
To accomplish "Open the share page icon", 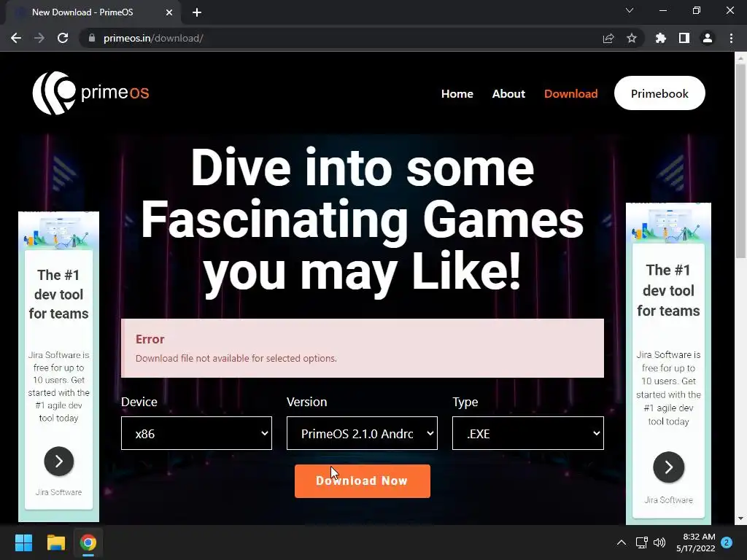I will 608,38.
